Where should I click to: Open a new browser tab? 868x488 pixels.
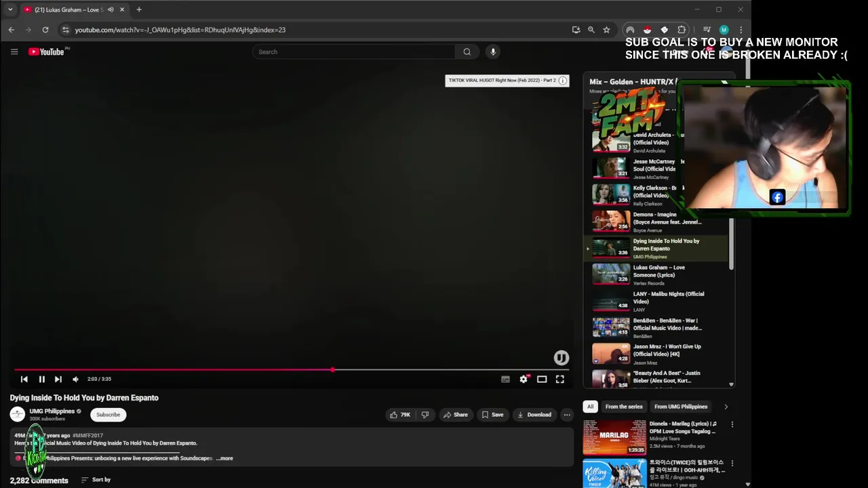pyautogui.click(x=139, y=9)
